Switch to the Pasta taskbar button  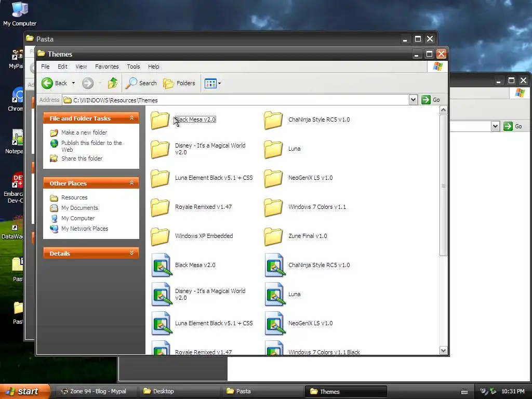click(x=262, y=391)
